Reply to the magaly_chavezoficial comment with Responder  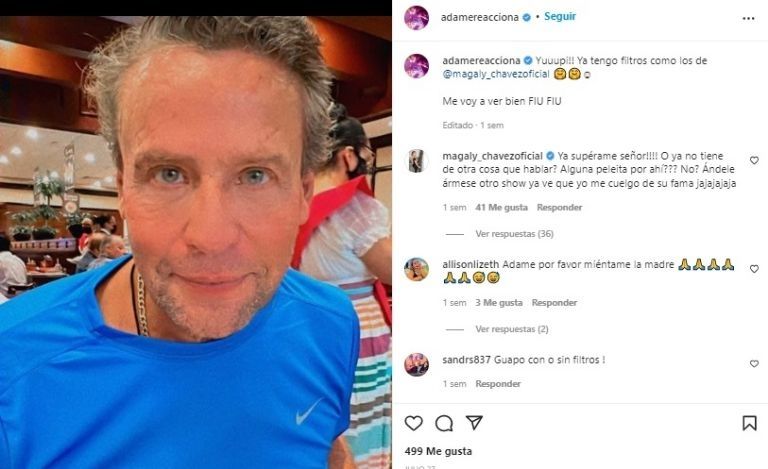[x=559, y=208]
